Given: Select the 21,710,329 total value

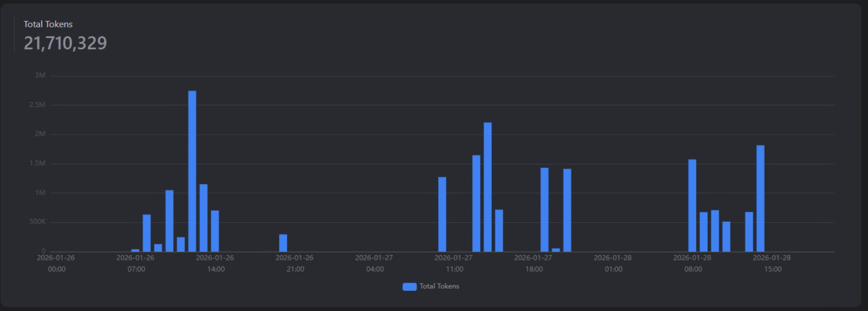Looking at the screenshot, I should pos(65,43).
